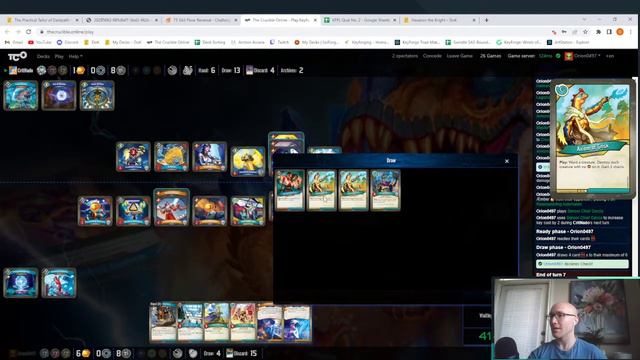Open browser extensions puzzle icon

(x=598, y=31)
